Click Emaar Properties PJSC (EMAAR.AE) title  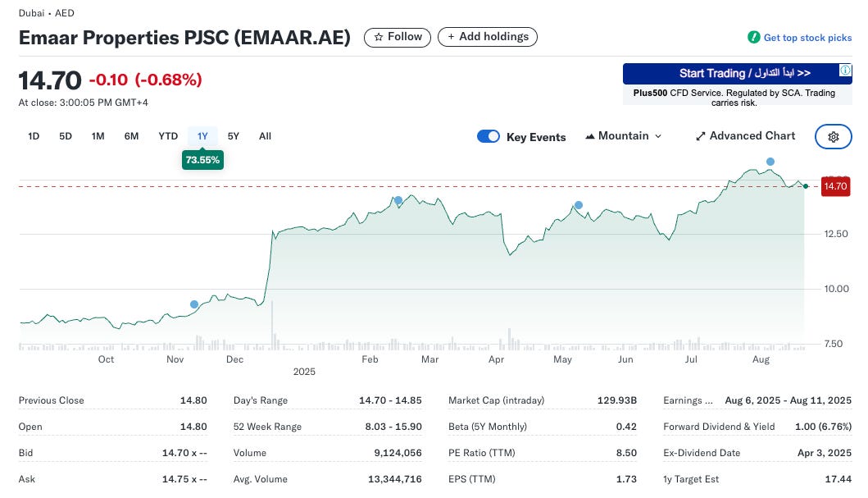pyautogui.click(x=184, y=38)
